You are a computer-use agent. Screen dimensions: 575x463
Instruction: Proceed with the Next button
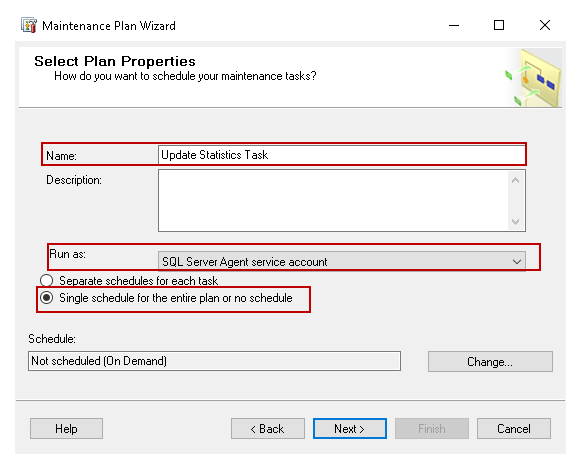(x=350, y=429)
